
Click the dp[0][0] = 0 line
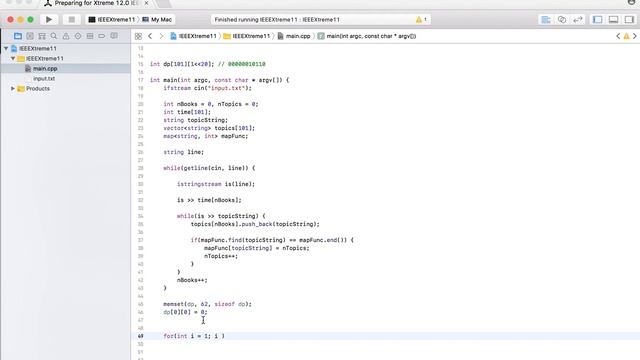coord(185,312)
